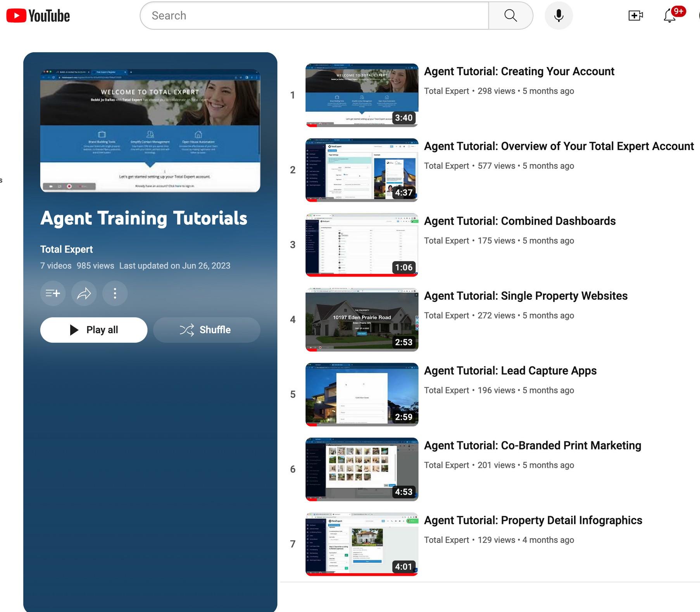Open Creating Your Account video thumbnail
This screenshot has height=612, width=700.
pos(362,95)
